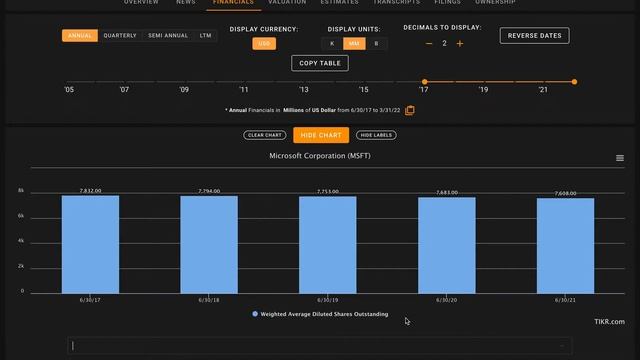
Task: Toggle USD display currency
Action: 264,44
